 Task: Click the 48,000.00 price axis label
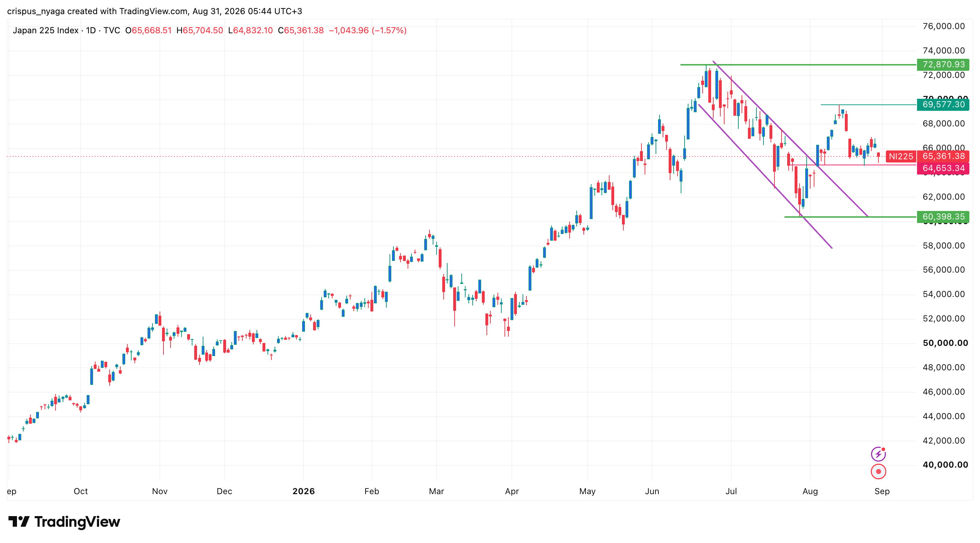pos(944,367)
